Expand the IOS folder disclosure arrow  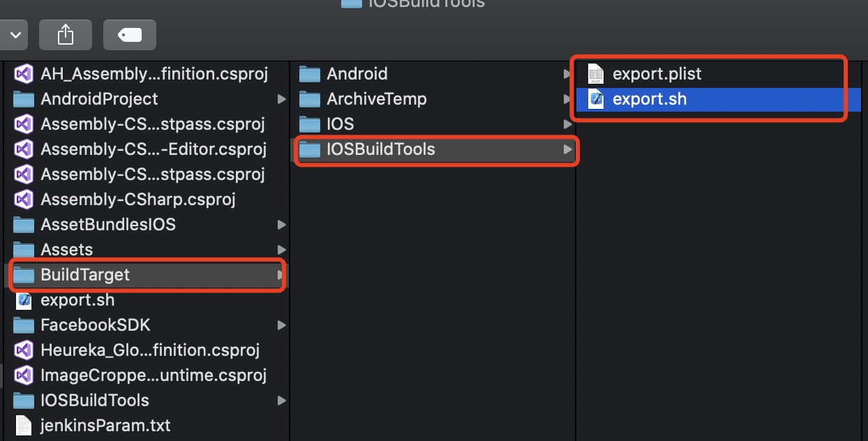coord(569,124)
